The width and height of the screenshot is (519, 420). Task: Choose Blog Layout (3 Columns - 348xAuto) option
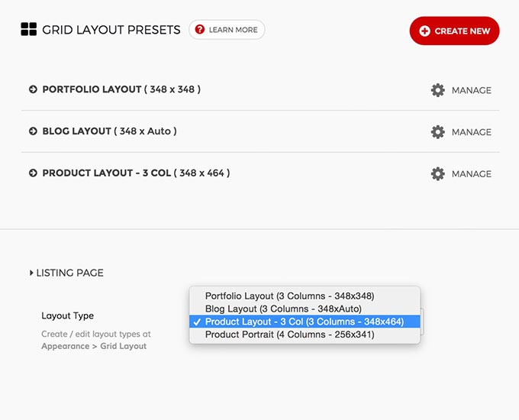pyautogui.click(x=305, y=309)
